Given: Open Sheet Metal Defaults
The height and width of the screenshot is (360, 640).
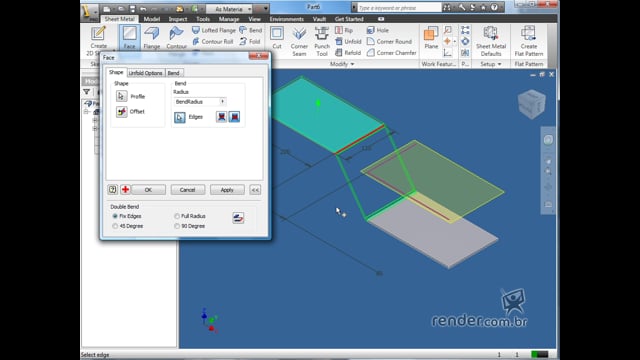Looking at the screenshot, I should [491, 41].
